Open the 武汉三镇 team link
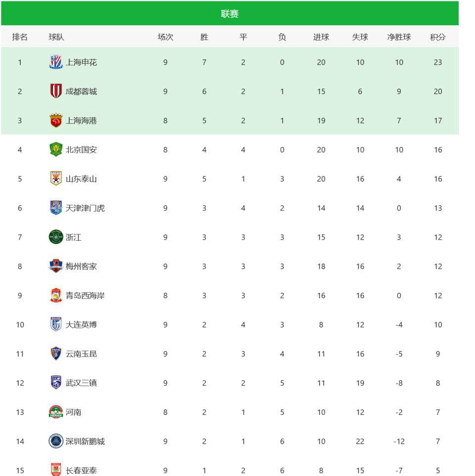The width and height of the screenshot is (475, 476). [81, 383]
